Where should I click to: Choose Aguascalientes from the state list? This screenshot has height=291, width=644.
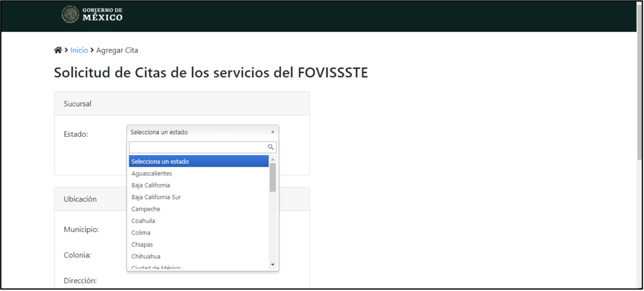pyautogui.click(x=199, y=173)
